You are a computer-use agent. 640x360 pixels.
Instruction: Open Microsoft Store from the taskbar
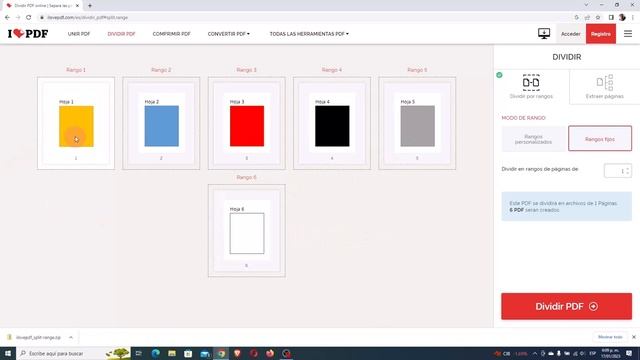(188, 353)
